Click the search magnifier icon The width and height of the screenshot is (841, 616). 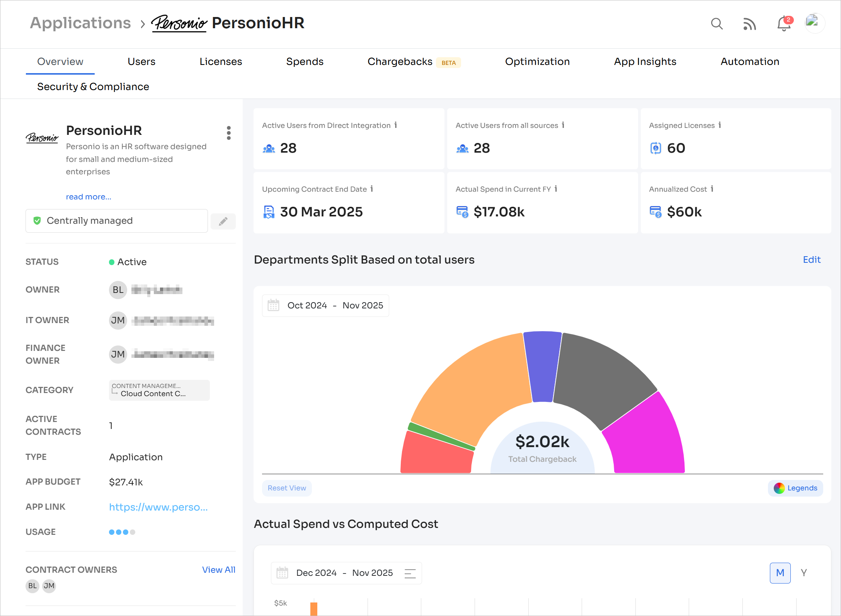(x=717, y=24)
